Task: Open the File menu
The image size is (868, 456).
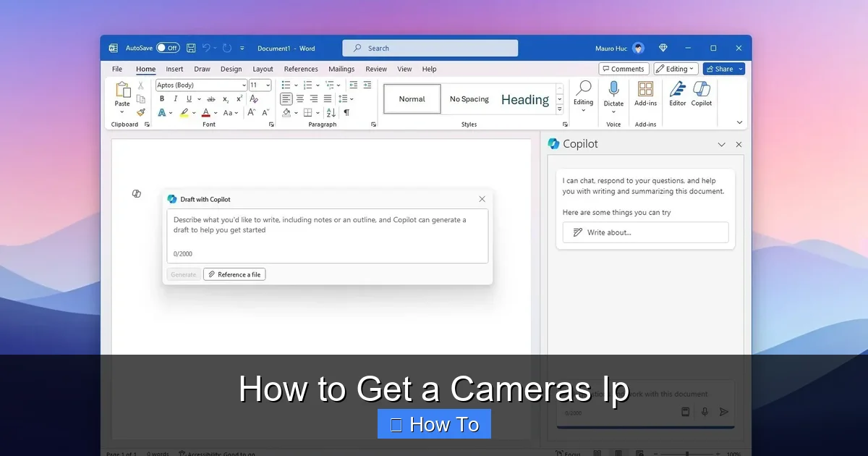Action: (x=117, y=69)
